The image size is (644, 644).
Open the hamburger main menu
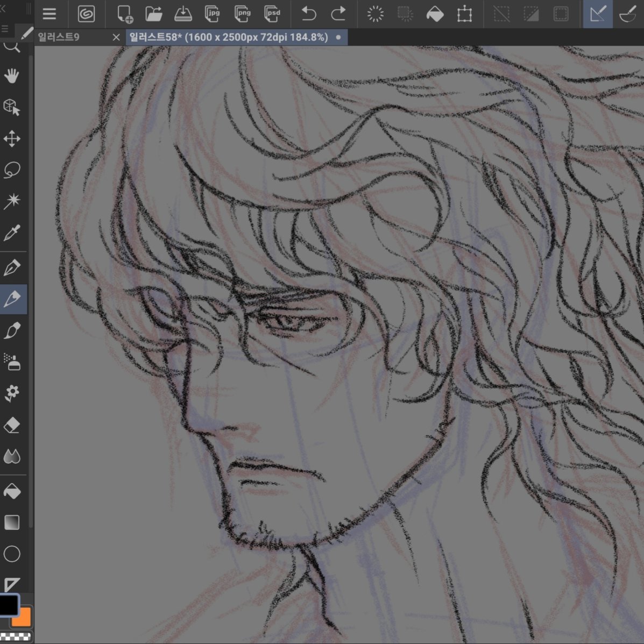point(49,14)
